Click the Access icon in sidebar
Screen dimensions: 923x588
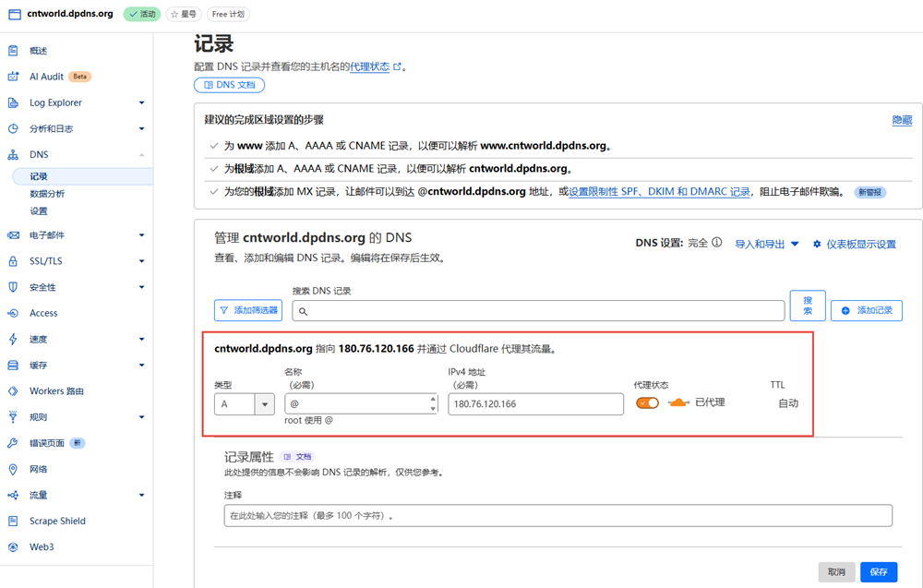[x=13, y=313]
